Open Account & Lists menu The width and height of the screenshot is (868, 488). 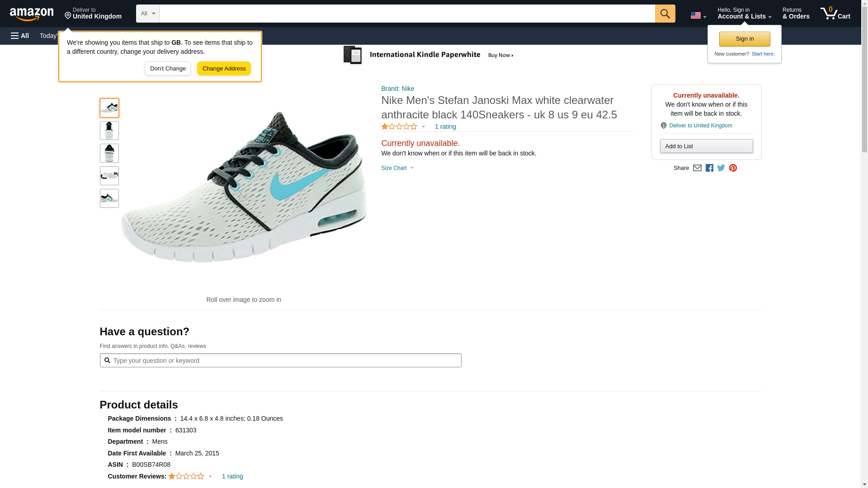[744, 14]
